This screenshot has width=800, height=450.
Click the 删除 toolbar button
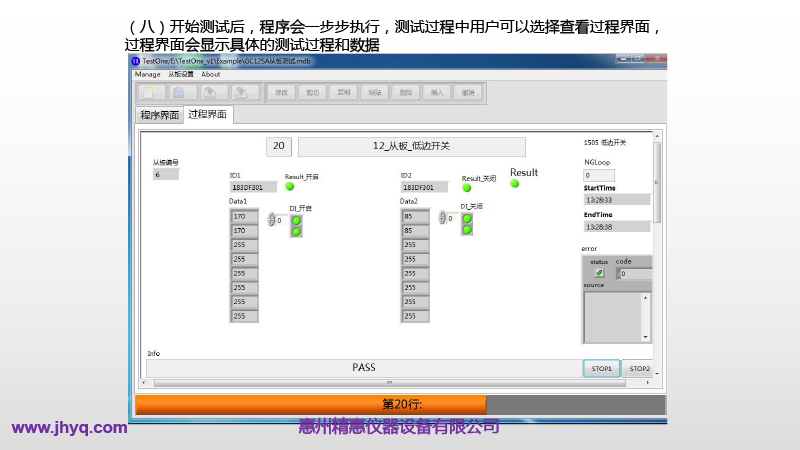point(406,92)
